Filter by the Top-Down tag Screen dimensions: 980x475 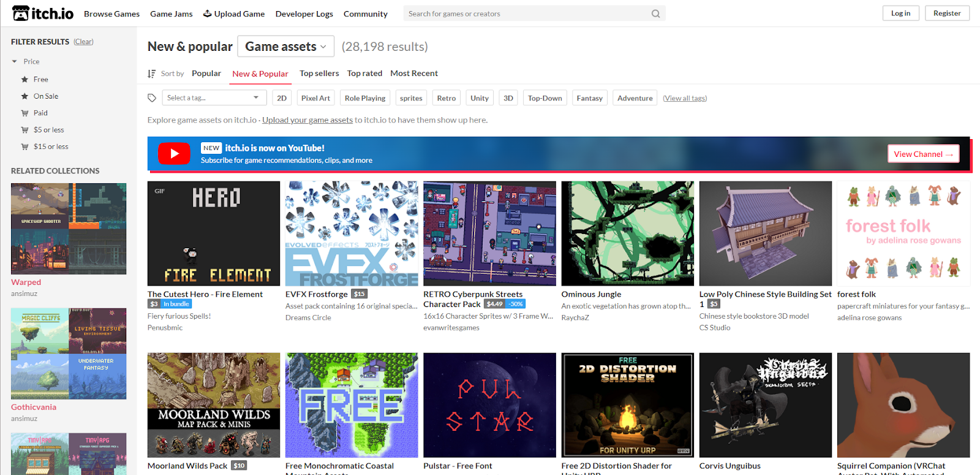545,98
